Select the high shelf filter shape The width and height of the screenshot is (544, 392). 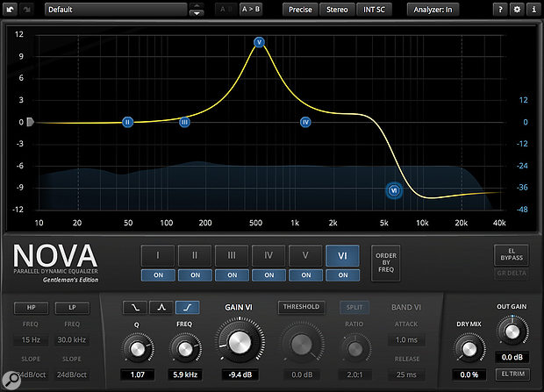188,307
